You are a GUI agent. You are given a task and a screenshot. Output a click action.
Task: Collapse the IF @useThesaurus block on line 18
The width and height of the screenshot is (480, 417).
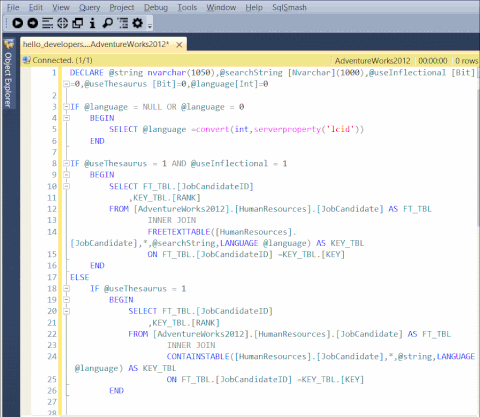66,288
